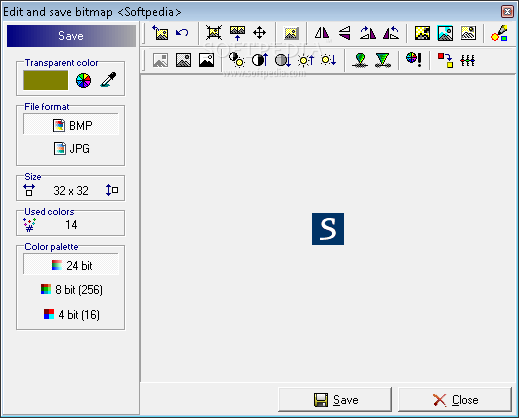Click the contrast and brightness circles icon
Image resolution: width=519 pixels, height=418 pixels.
click(x=237, y=60)
